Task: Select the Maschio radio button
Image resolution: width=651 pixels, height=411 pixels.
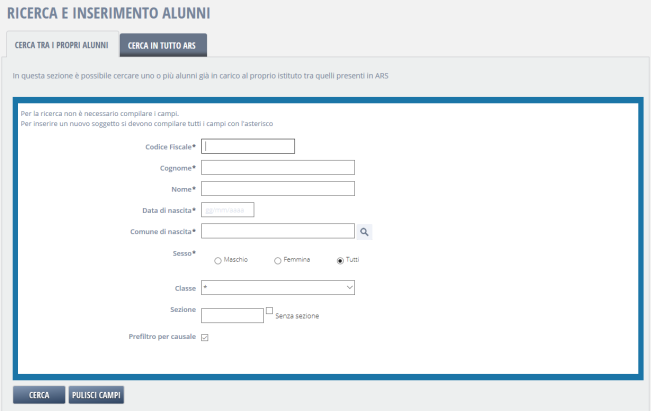Action: [217, 260]
